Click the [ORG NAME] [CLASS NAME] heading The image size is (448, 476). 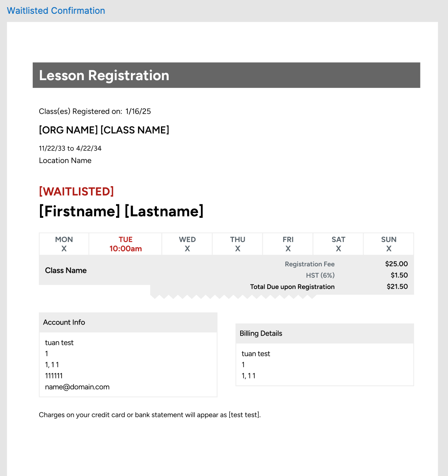104,130
